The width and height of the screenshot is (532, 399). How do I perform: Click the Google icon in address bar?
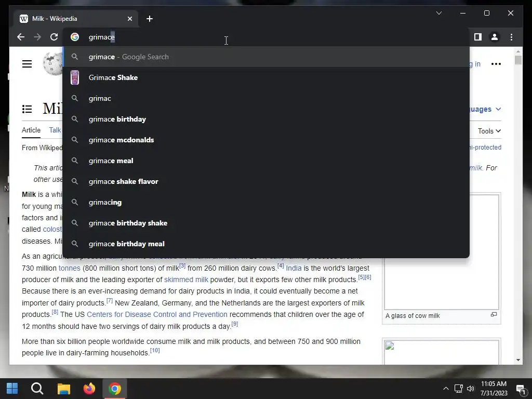coord(75,37)
